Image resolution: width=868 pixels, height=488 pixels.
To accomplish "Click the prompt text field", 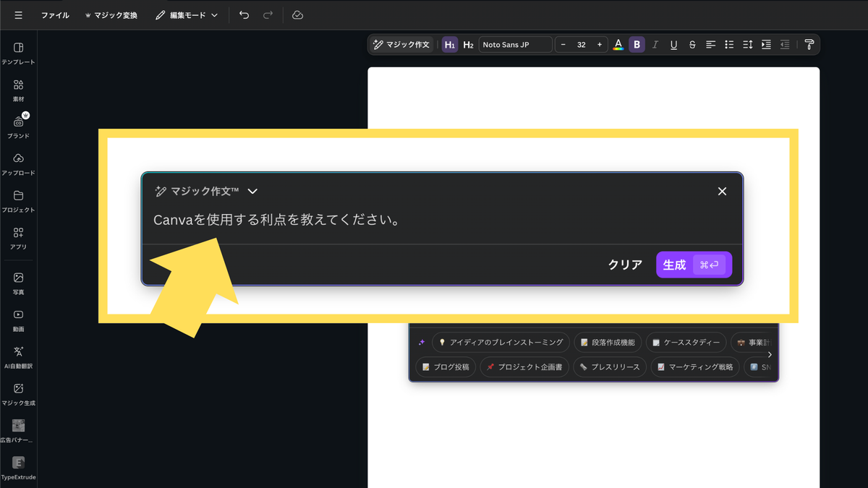I will (442, 219).
